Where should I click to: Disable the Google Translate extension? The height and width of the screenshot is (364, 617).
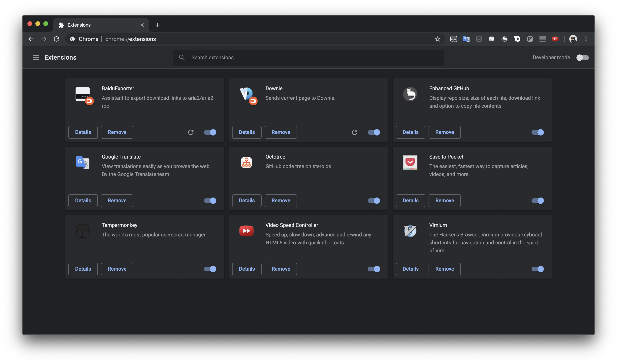210,201
